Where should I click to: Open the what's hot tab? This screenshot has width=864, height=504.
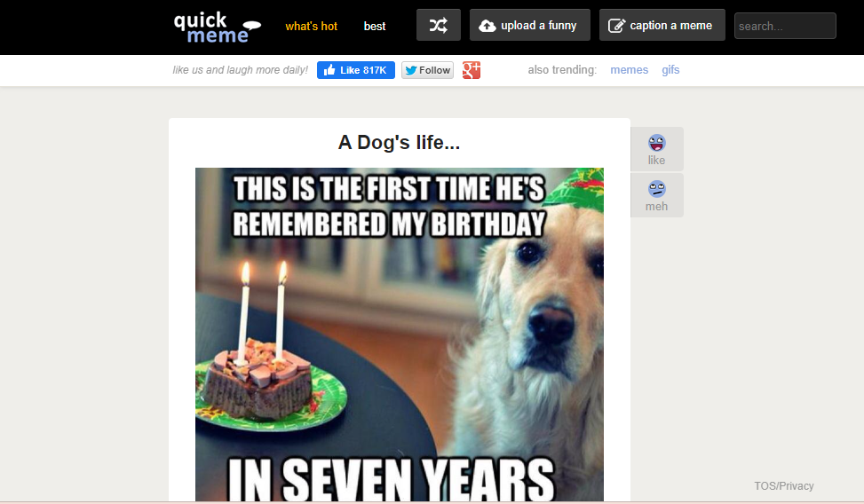pyautogui.click(x=312, y=26)
